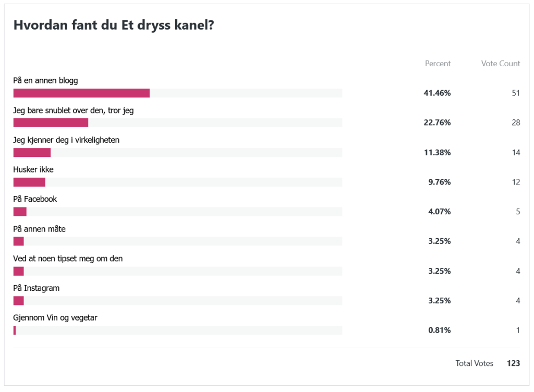Click the "På en annen blogg" option label
534x392 pixels.
(x=45, y=81)
